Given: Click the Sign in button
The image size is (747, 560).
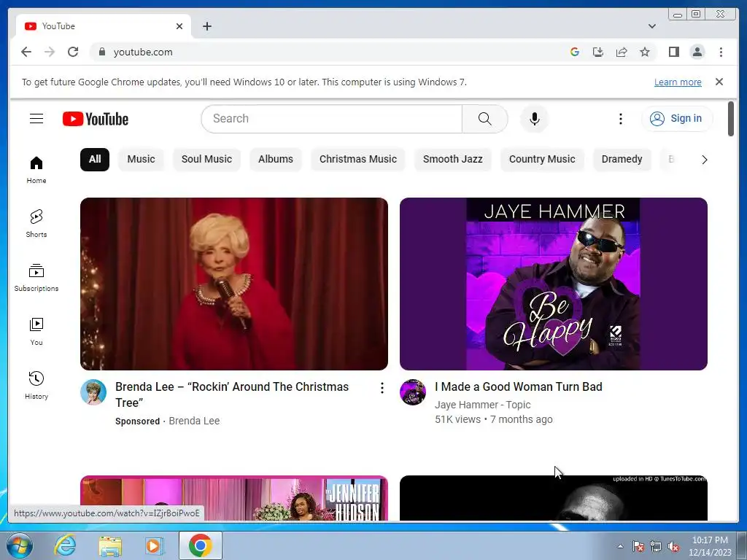Looking at the screenshot, I should pos(677,119).
